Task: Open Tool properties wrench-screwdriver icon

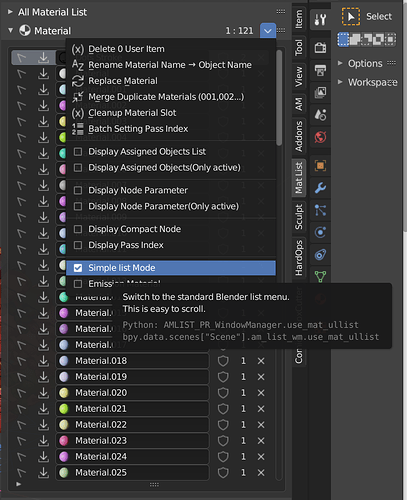Action: (320, 20)
